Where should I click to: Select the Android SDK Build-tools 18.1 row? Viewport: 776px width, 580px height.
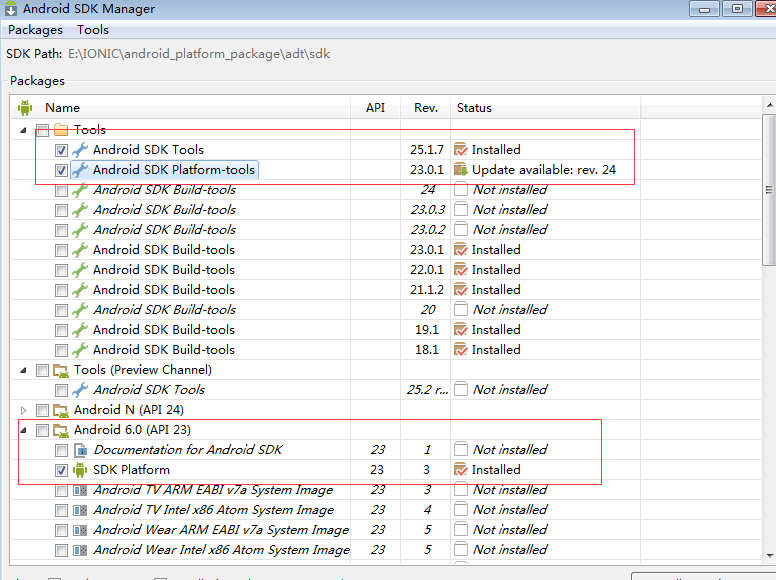[x=386, y=350]
